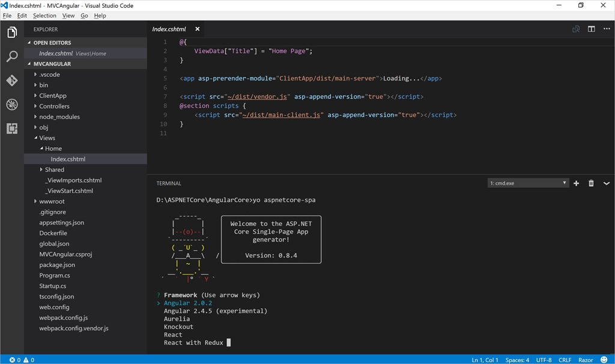Change the Razor language mode in status bar
This screenshot has width=615, height=364.
(x=585, y=360)
